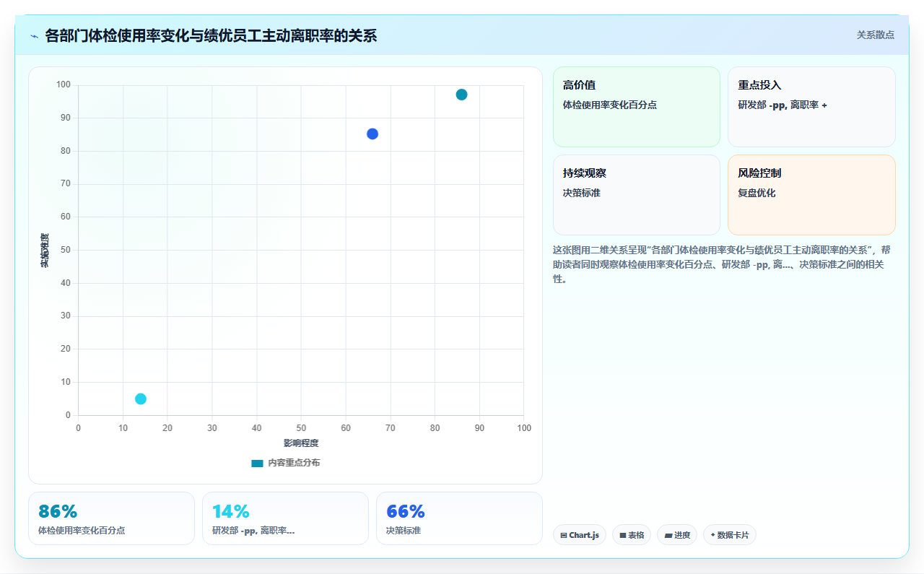Click the 14% stat card
This screenshot has height=574, width=924.
[x=285, y=518]
